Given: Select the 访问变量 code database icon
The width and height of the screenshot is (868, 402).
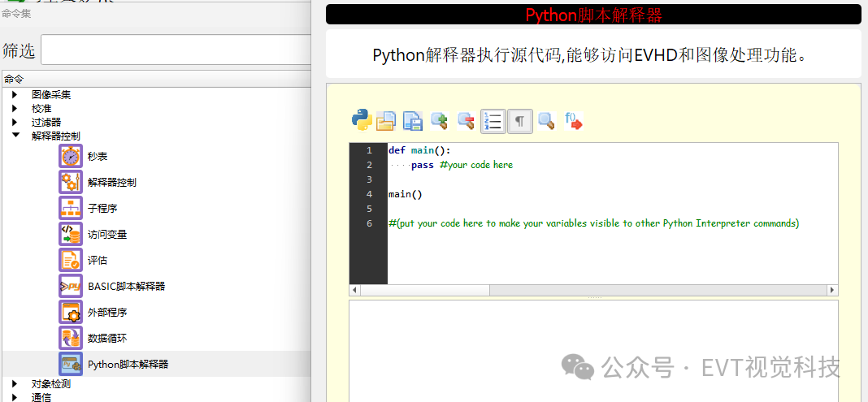Looking at the screenshot, I should [71, 234].
